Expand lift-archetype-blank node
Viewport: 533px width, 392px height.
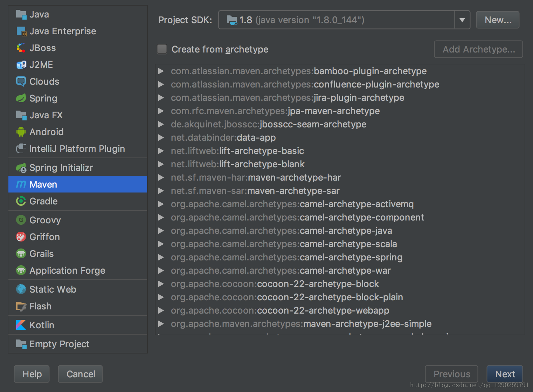point(161,164)
